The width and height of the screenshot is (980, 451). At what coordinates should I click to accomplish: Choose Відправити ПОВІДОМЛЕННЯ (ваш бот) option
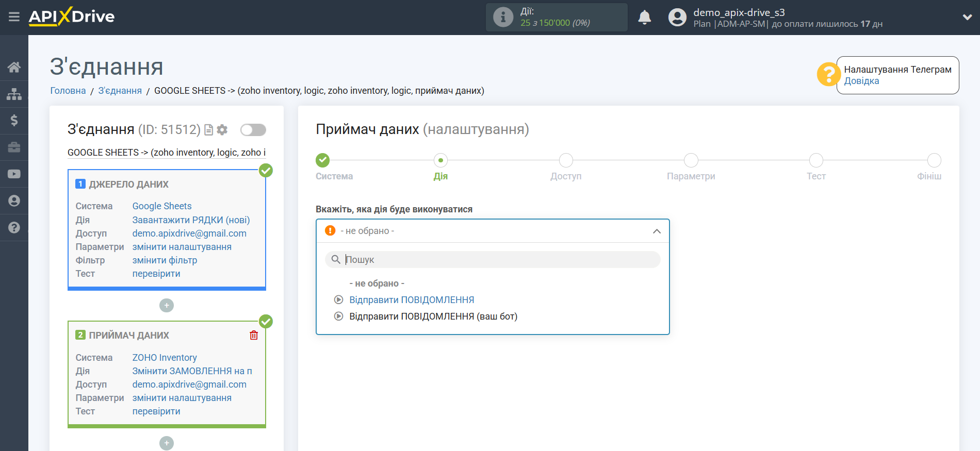click(x=433, y=316)
